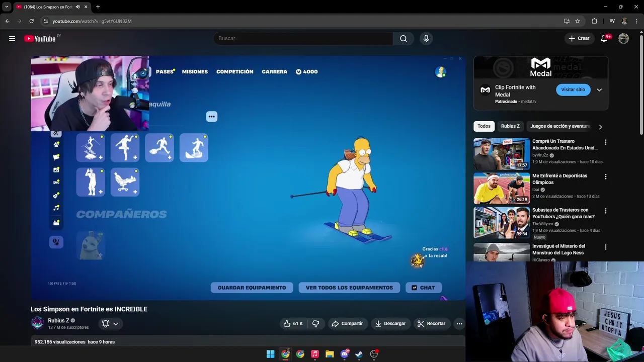This screenshot has height=362, width=644.
Task: Close the Los Simpson en Fortnite tab
Action: click(86, 7)
